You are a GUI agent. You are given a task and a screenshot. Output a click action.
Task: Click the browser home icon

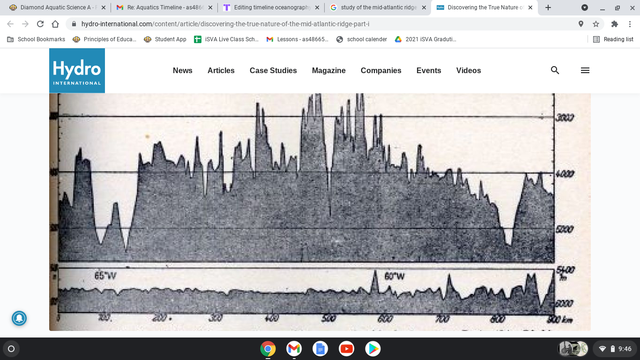(x=55, y=24)
